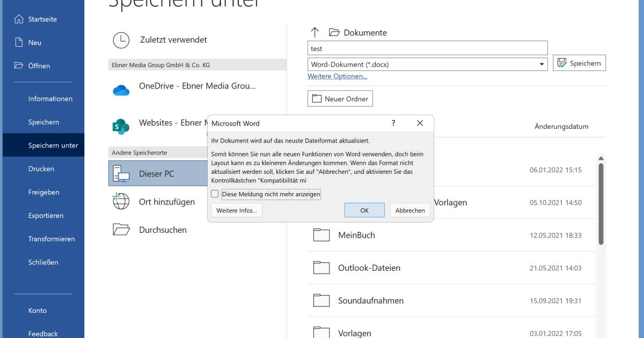Viewport: 644px width, 338px height.
Task: Select Speichern in the sidebar
Action: click(x=44, y=122)
